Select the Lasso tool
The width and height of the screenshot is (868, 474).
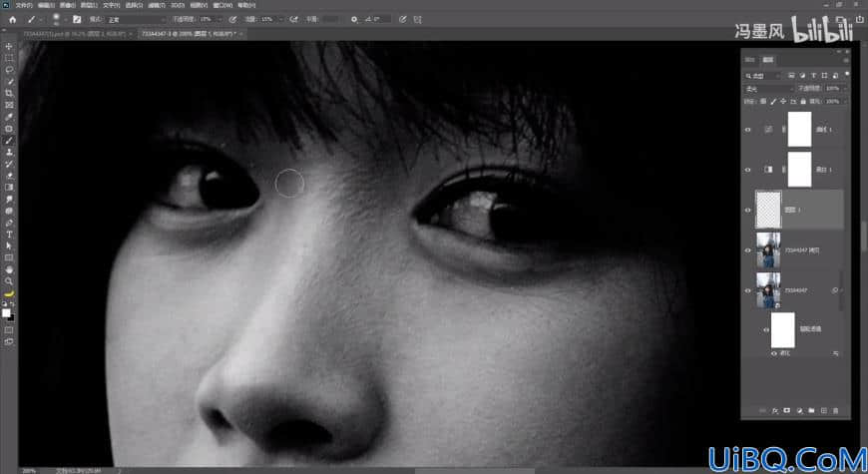9,70
